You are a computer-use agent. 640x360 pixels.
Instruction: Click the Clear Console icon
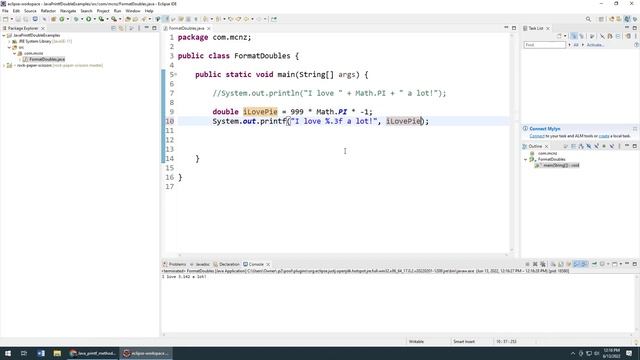click(x=553, y=264)
